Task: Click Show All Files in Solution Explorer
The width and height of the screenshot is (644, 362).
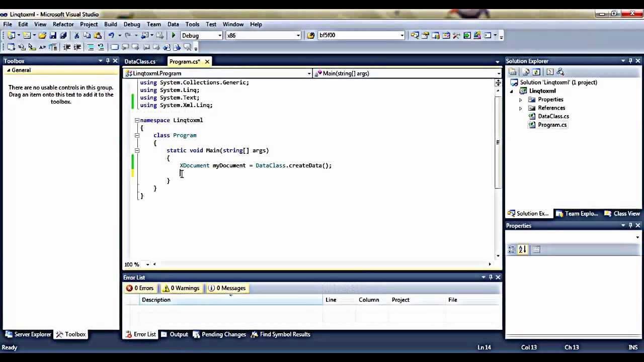Action: tap(527, 72)
